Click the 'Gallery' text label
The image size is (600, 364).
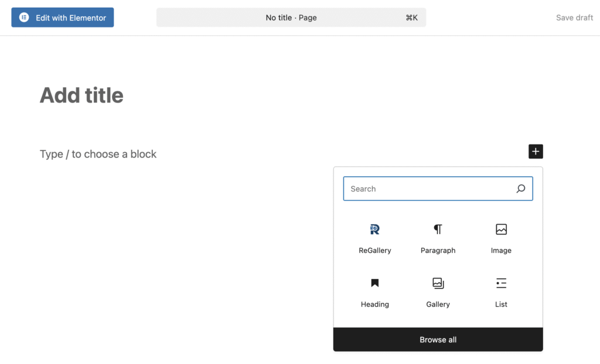coord(438,304)
